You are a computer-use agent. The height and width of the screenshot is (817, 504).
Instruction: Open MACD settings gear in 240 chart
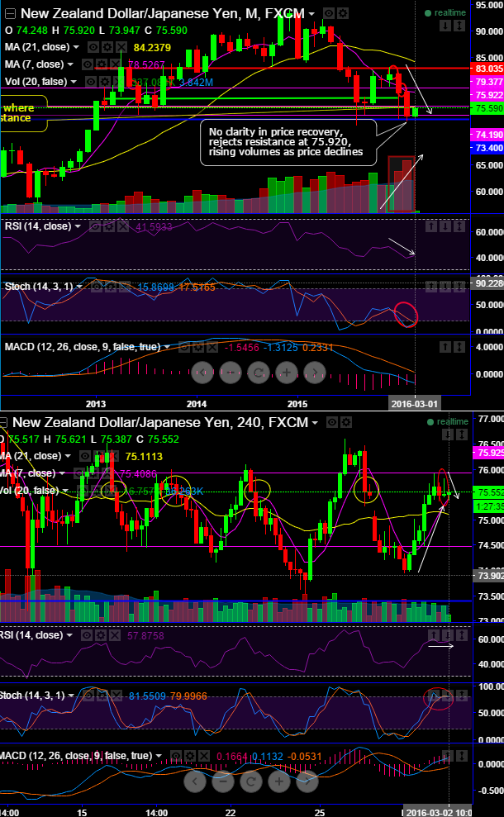(x=190, y=756)
